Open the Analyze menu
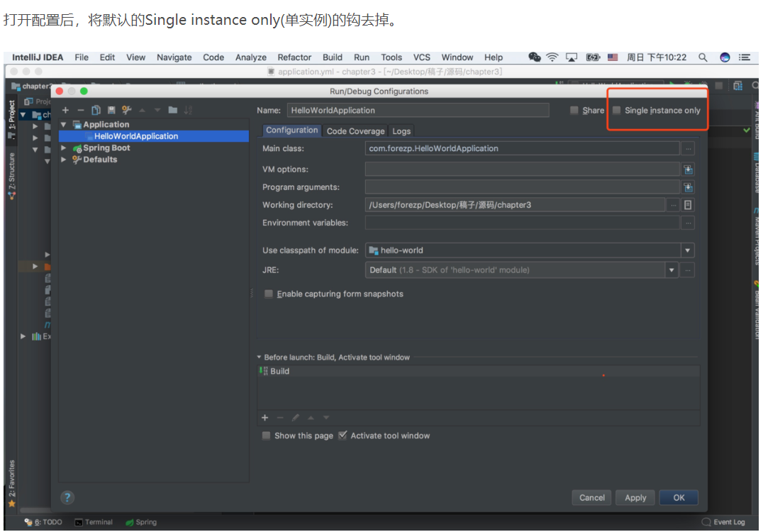Image resolution: width=763 pixels, height=532 pixels. [250, 57]
